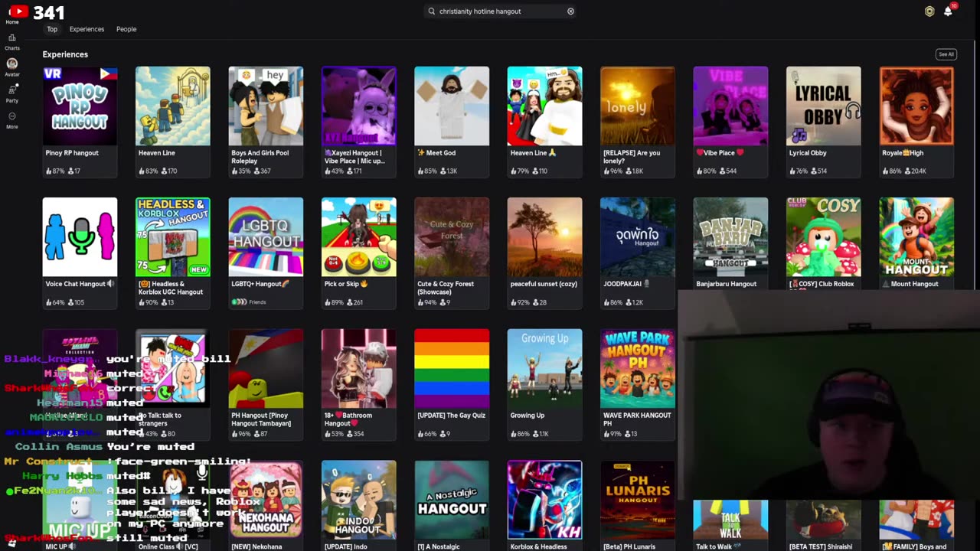The height and width of the screenshot is (551, 980).
Task: Click the Talk to Walk title
Action: [x=717, y=546]
